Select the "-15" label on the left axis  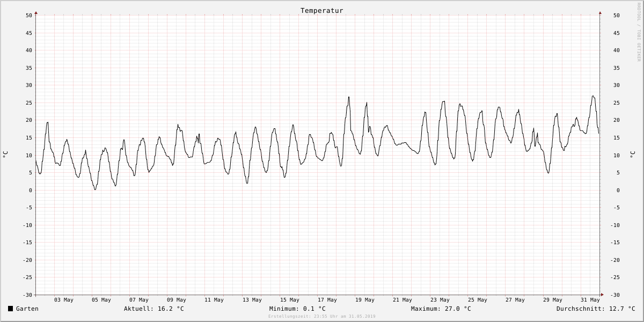click(27, 243)
